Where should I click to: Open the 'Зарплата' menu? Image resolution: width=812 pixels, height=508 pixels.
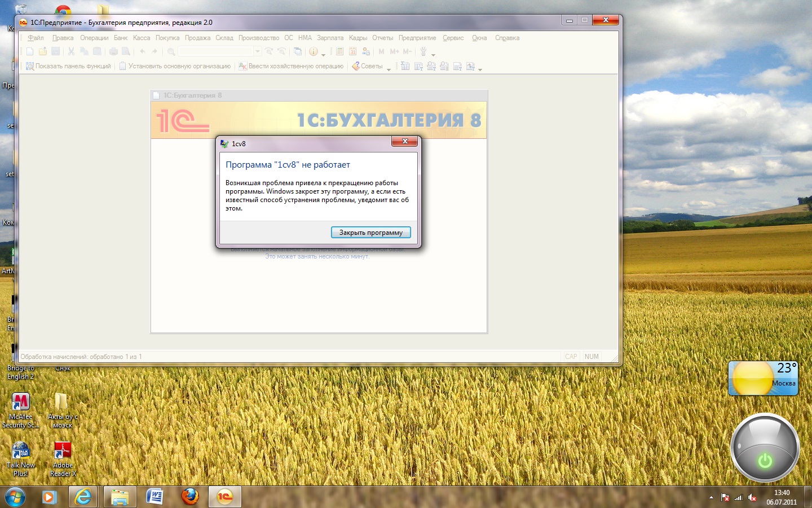coord(330,38)
